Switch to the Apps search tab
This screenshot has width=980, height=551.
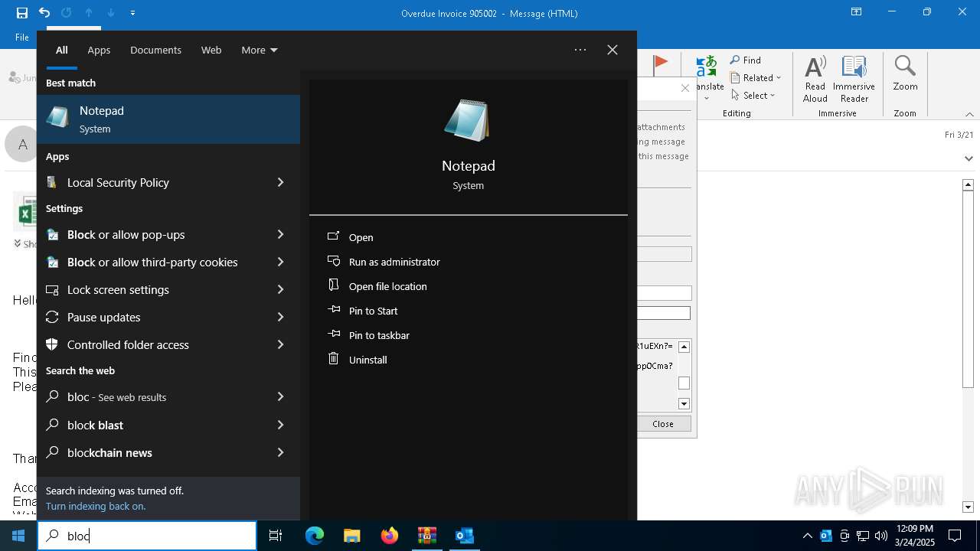[x=99, y=50]
